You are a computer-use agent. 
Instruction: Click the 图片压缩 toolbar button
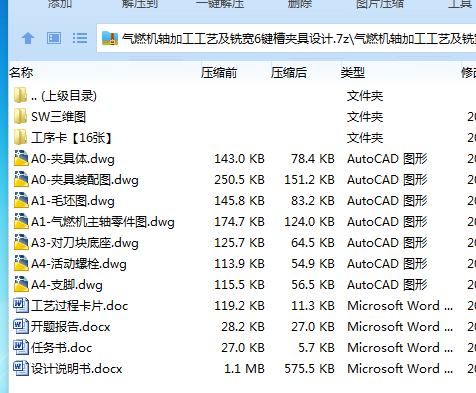[380, 4]
